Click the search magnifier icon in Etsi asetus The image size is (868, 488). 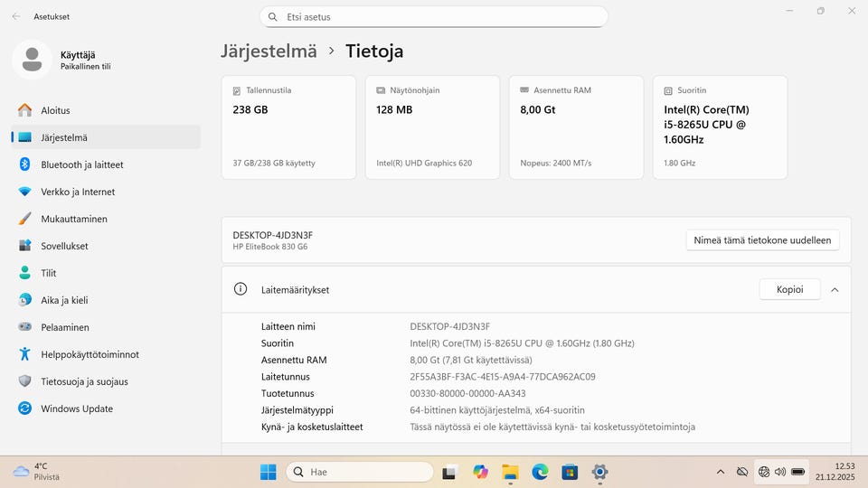[x=273, y=17]
